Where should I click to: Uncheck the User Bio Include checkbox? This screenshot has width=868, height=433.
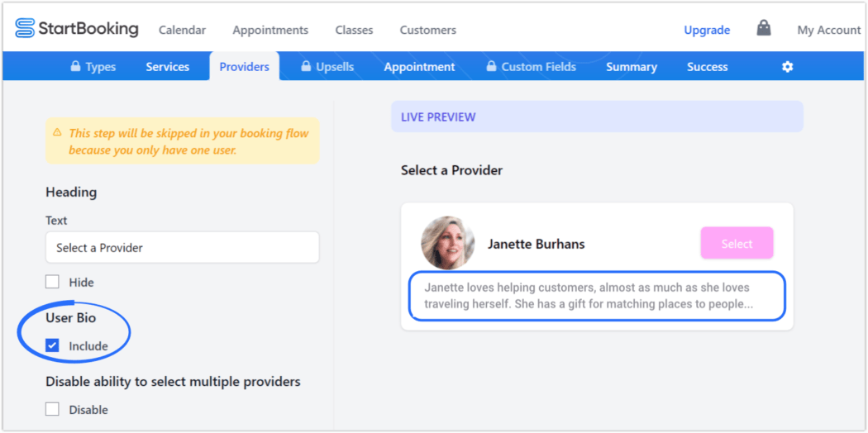[53, 345]
